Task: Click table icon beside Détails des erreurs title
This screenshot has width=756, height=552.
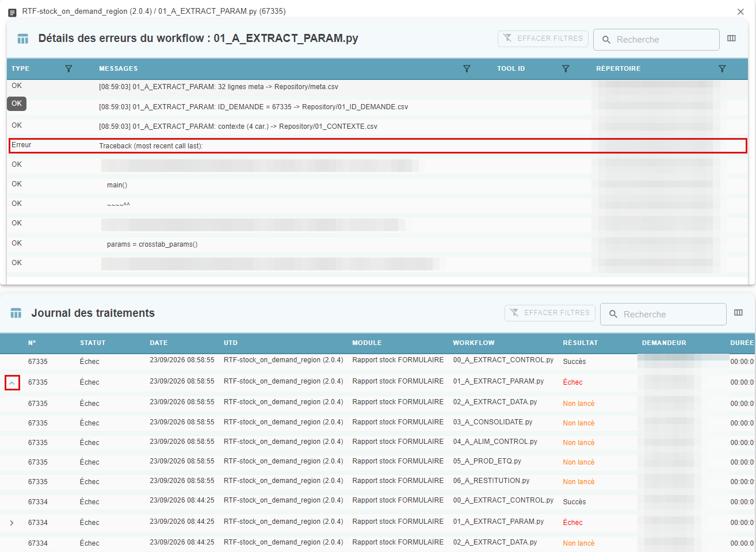Action: click(x=23, y=39)
